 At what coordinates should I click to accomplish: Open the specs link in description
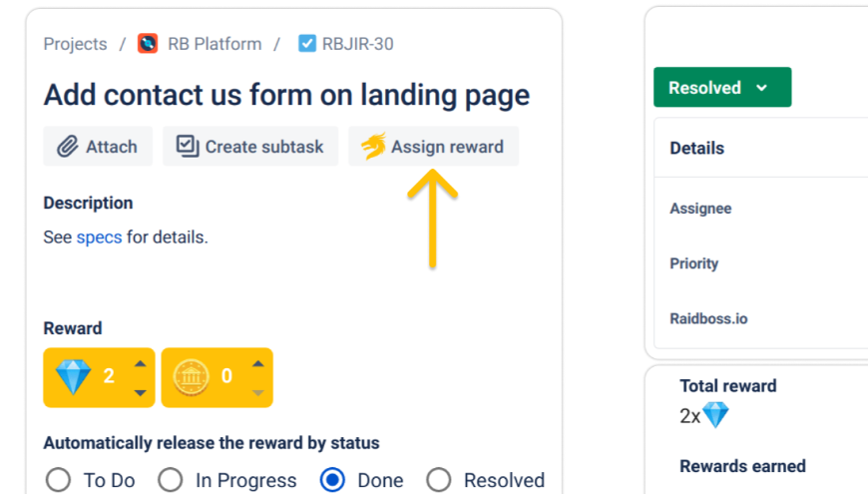(x=99, y=238)
